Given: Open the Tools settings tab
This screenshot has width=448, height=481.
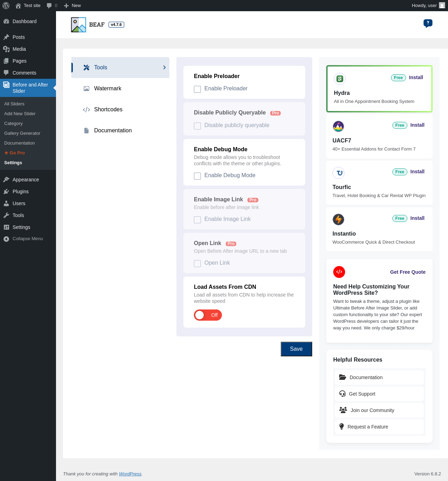Looking at the screenshot, I should click(120, 68).
